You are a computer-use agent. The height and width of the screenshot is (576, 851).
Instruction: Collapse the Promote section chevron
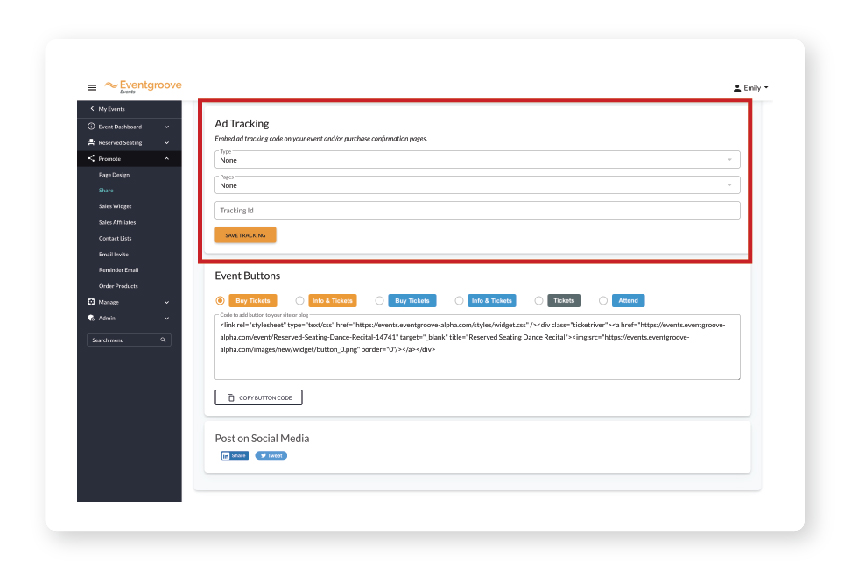167,159
